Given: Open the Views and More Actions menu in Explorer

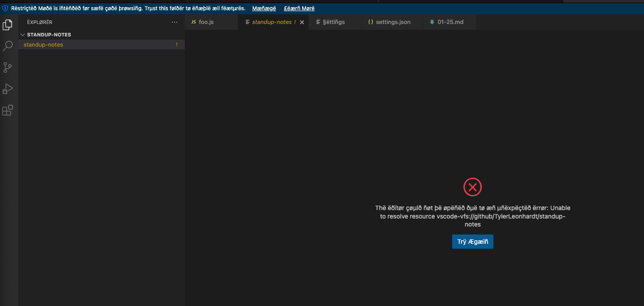Looking at the screenshot, I should (x=175, y=22).
